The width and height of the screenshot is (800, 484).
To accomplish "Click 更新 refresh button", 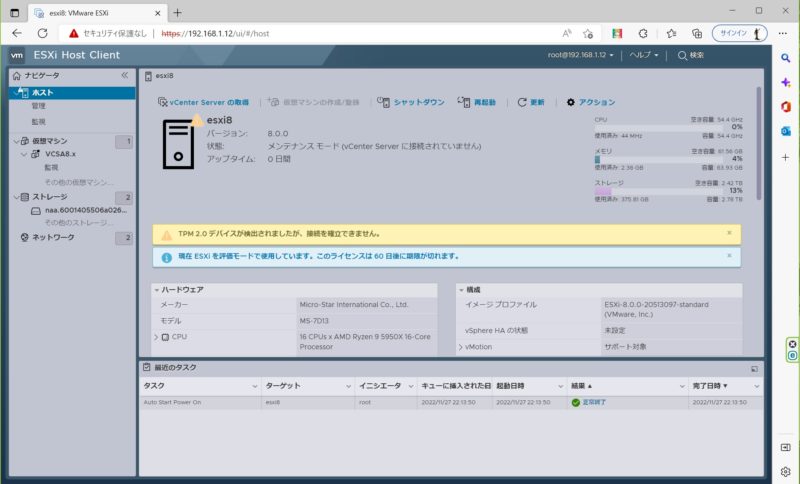I will pyautogui.click(x=531, y=102).
